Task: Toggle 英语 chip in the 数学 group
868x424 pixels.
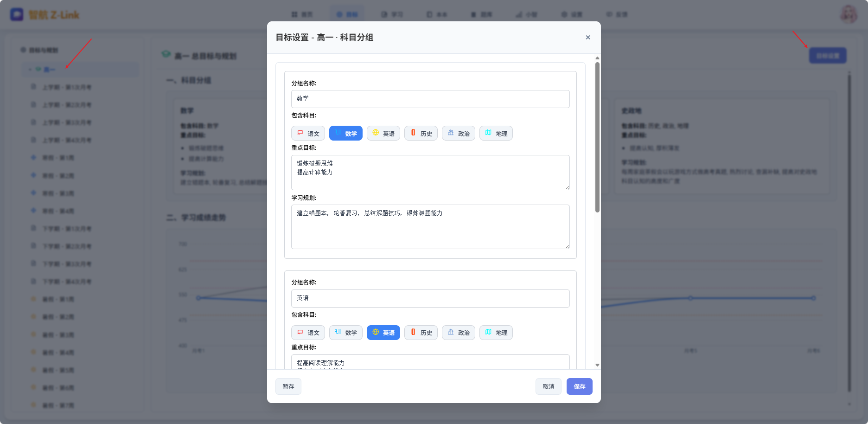Action: click(383, 134)
